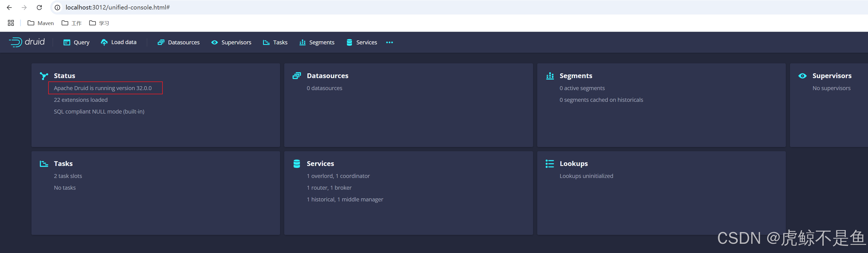
Task: Open Segments view from navbar
Action: [x=317, y=42]
